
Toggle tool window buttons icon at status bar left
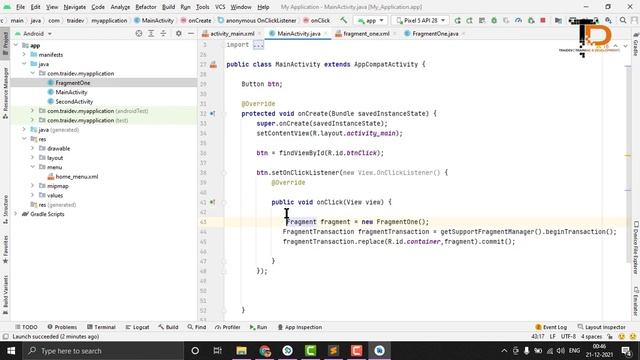pyautogui.click(x=5, y=337)
